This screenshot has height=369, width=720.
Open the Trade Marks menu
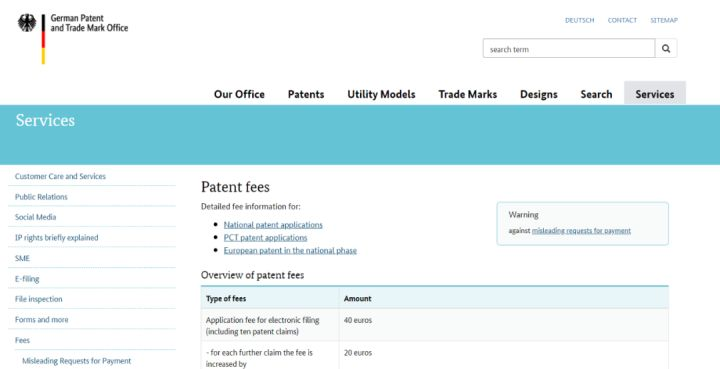[467, 94]
